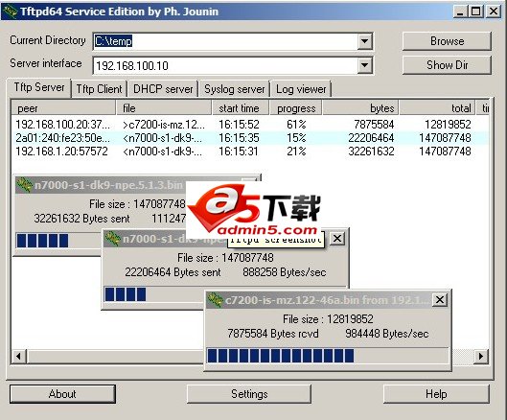507x420 pixels.
Task: Open the DHCP server tab
Action: 163,88
